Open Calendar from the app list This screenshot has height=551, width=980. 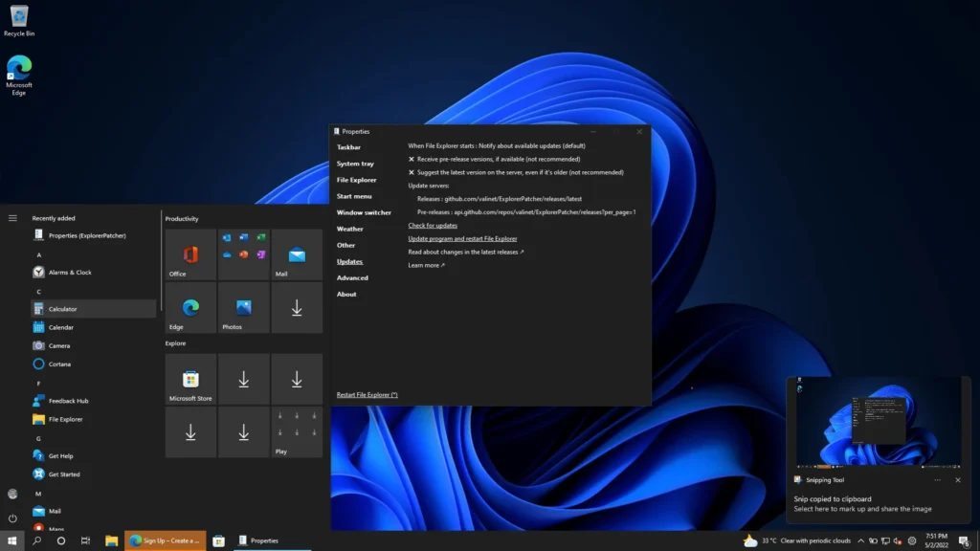94,327
